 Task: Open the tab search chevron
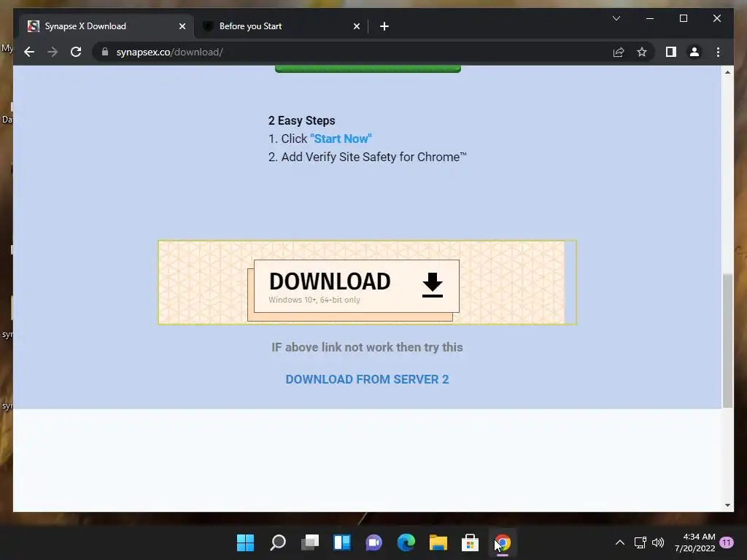[x=616, y=18]
